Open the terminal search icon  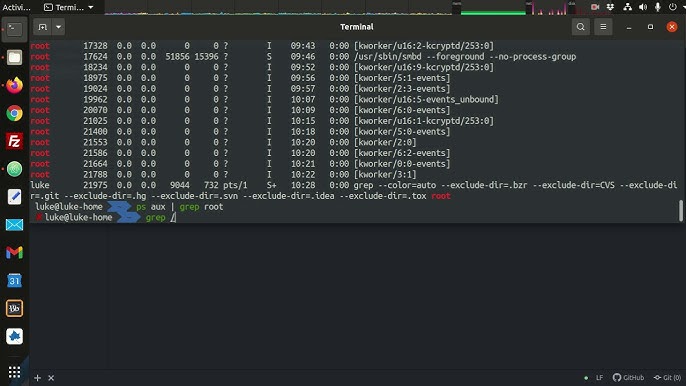tap(581, 27)
